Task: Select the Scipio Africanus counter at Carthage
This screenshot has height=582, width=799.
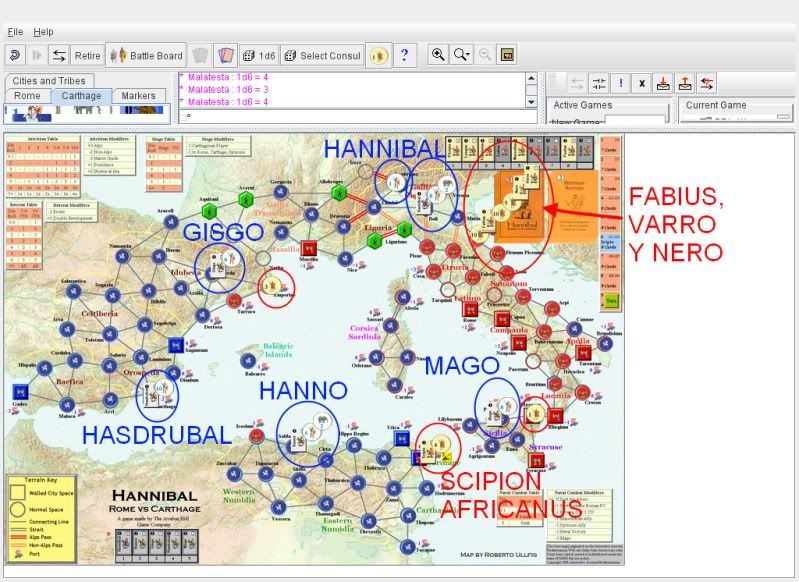Action: point(435,447)
